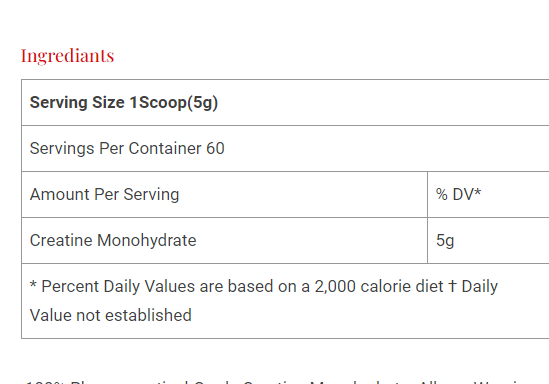Click the 1Scoop(5g) text

point(174,103)
